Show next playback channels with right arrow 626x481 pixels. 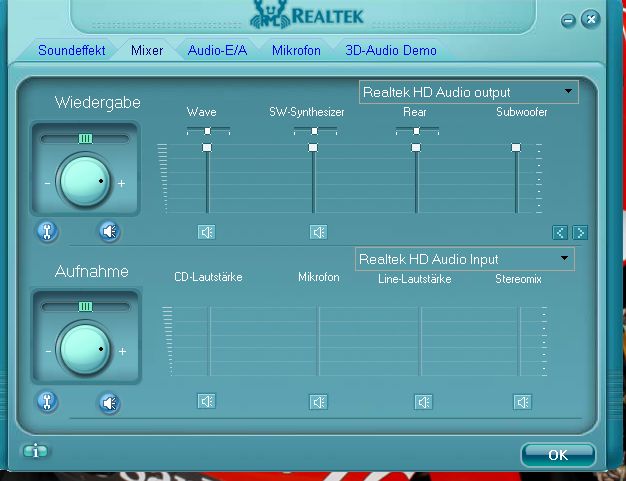(580, 232)
